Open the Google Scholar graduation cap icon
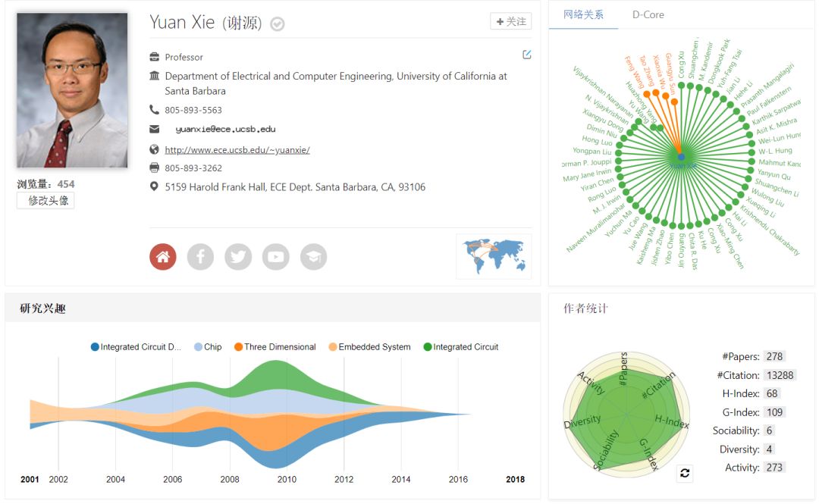 313,257
